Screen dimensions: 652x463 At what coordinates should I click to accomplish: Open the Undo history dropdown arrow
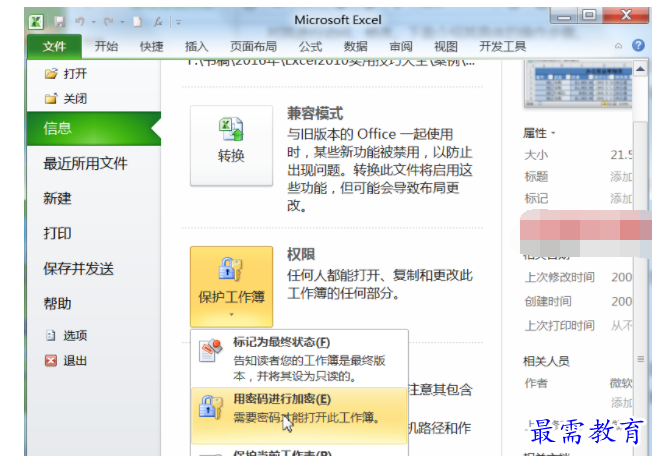coord(94,22)
